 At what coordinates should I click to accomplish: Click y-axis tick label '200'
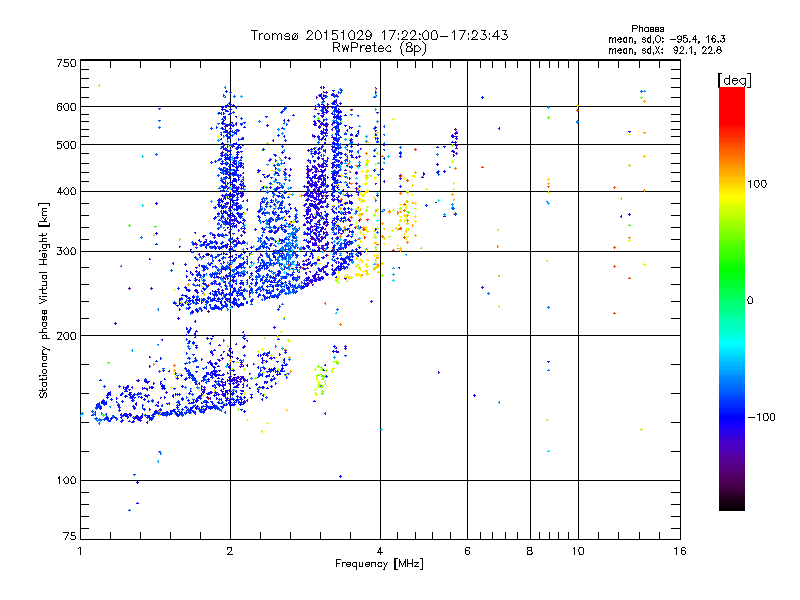pyautogui.click(x=66, y=336)
